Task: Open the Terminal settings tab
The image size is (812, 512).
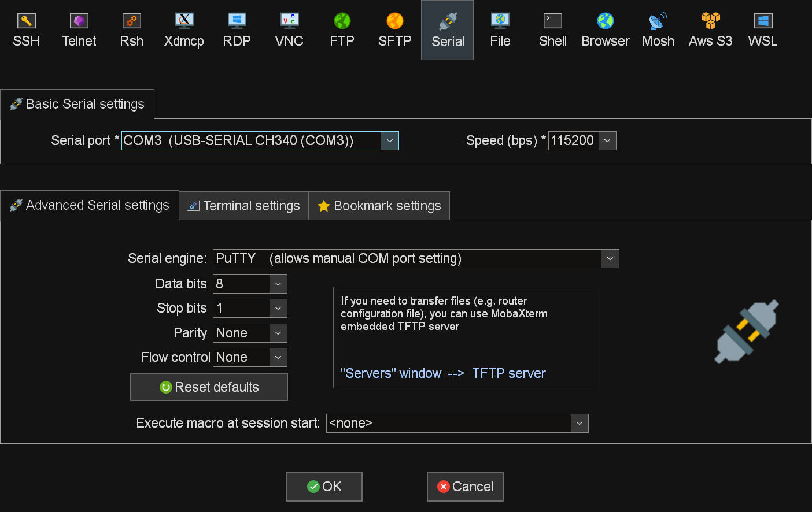Action: click(x=244, y=206)
